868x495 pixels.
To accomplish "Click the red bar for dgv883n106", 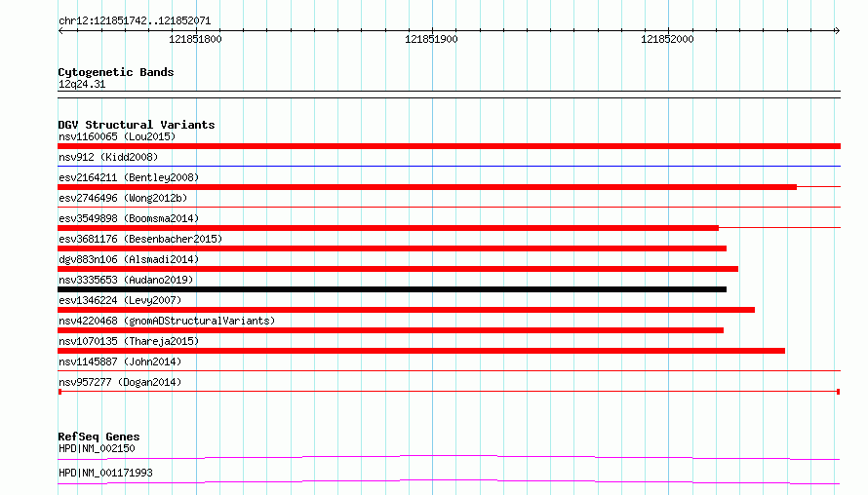I will coord(398,269).
